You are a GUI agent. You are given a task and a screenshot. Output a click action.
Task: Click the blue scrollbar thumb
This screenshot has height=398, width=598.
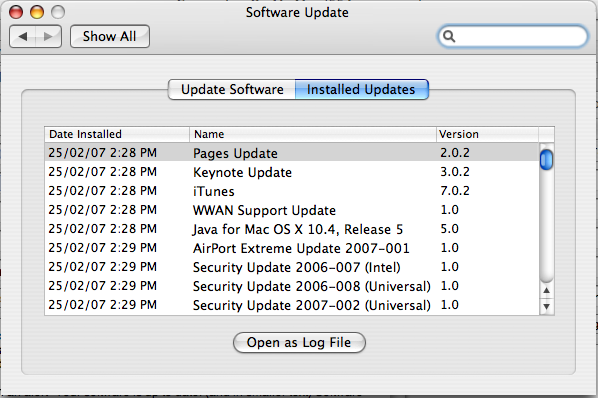coord(547,160)
